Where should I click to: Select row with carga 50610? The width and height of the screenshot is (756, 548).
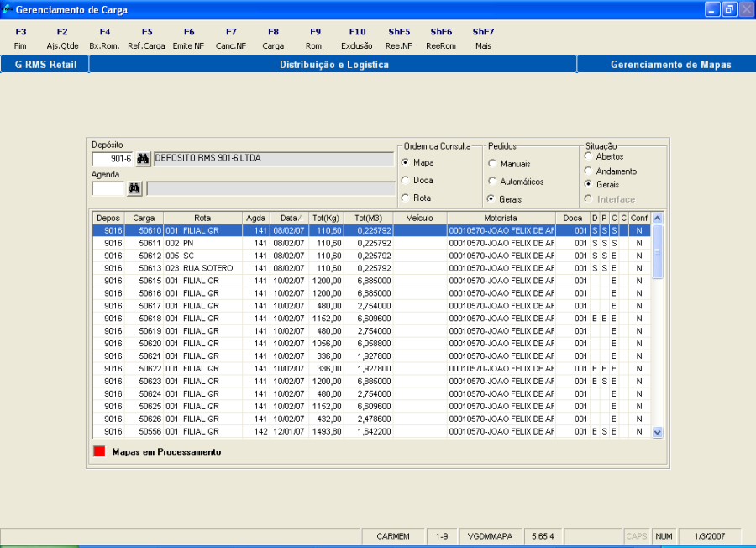tap(371, 230)
